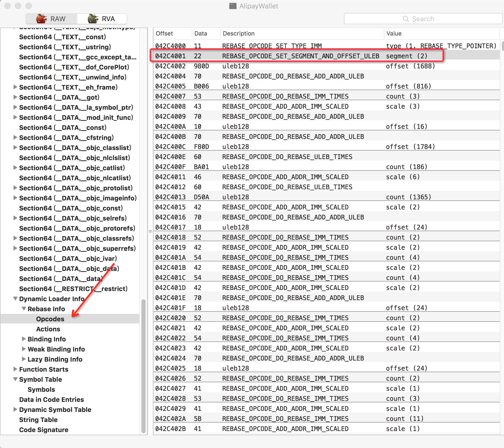Click the search magnifier icon
504x448 pixels.
click(406, 19)
